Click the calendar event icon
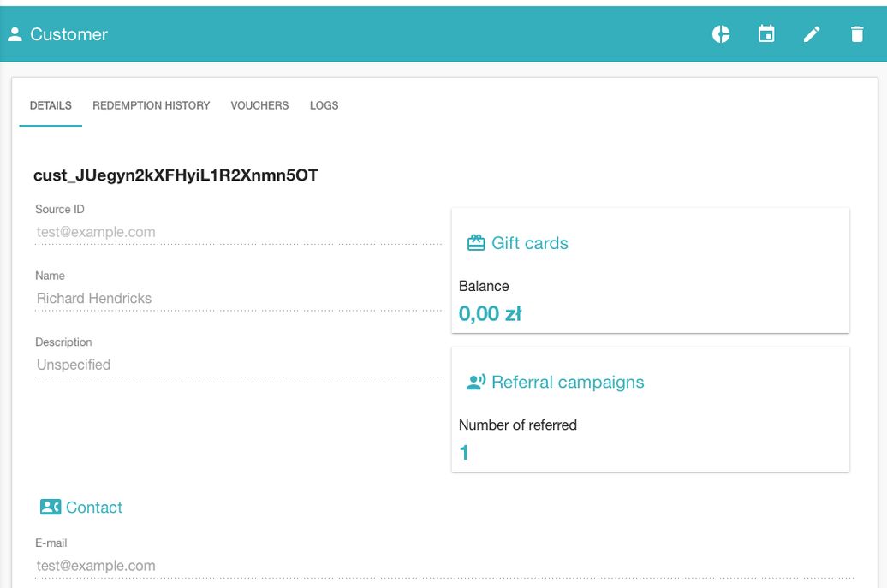This screenshot has height=588, width=887. click(x=766, y=34)
